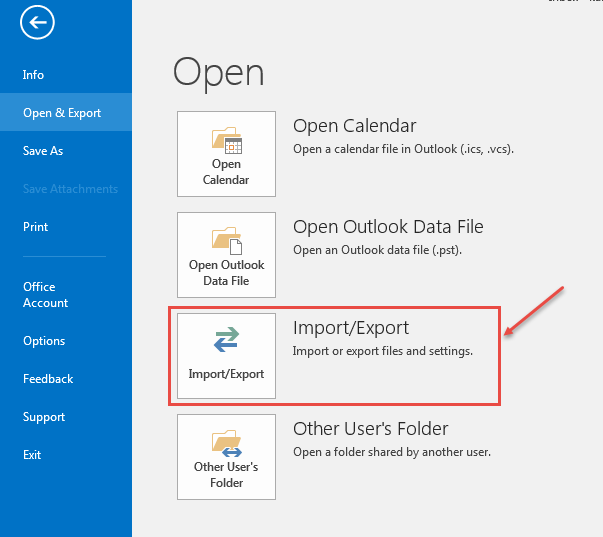The height and width of the screenshot is (537, 603).
Task: Open the Feedback page
Action: [48, 379]
